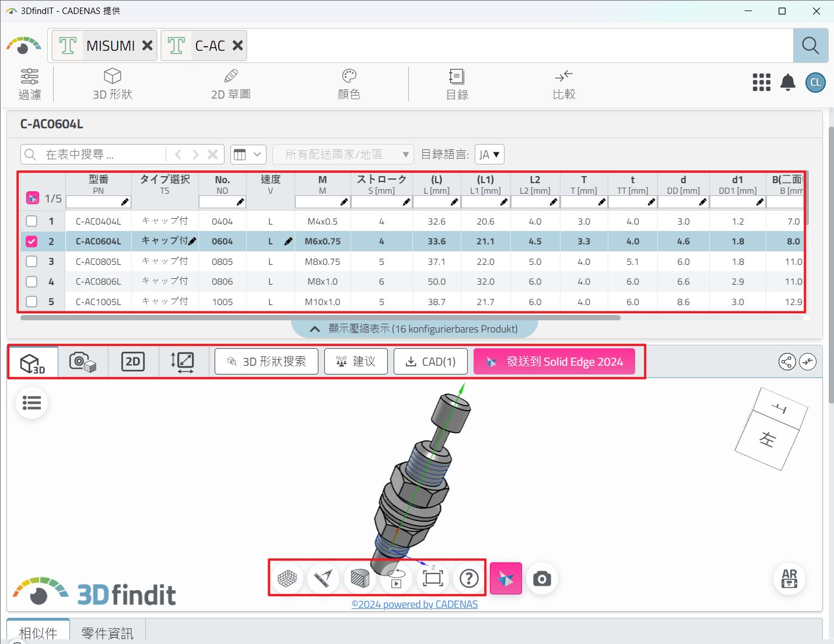Screen dimensions: 834x644
Task: Edit タイプ選択 value in selected row
Action: [192, 241]
